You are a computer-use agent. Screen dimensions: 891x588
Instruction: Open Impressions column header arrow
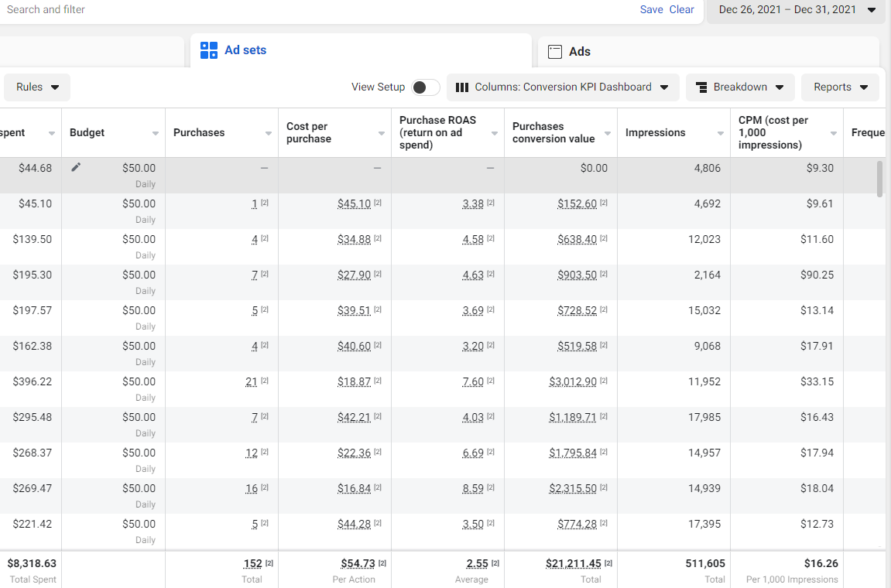(721, 134)
